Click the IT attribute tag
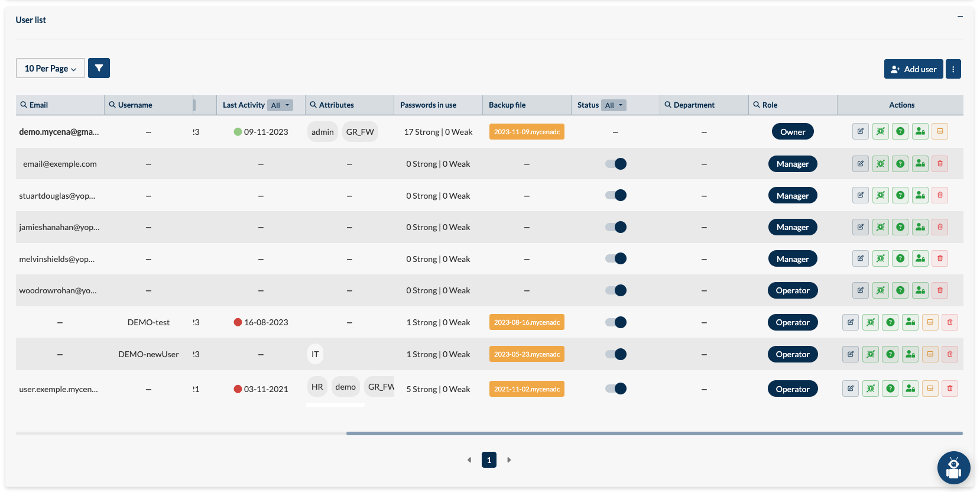This screenshot has width=980, height=492. (x=315, y=354)
